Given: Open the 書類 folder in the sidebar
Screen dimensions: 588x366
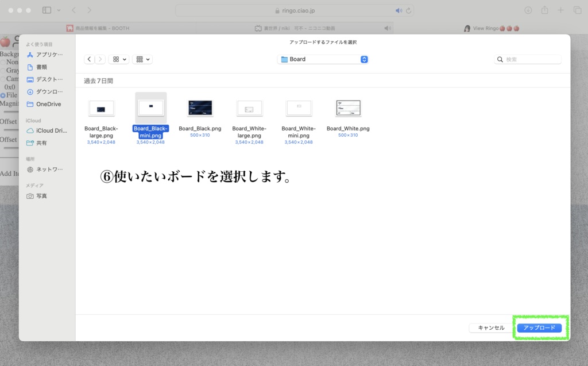Looking at the screenshot, I should 42,67.
